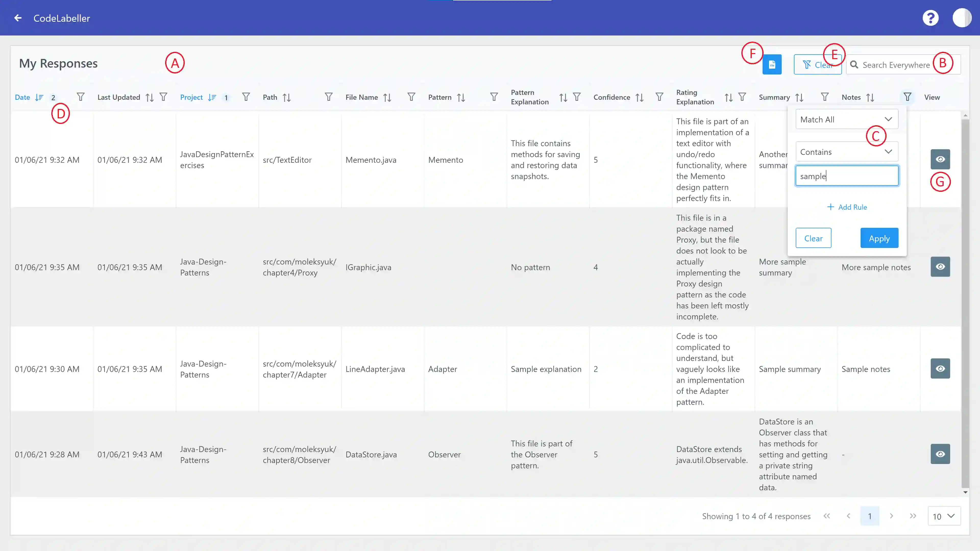980x551 pixels.
Task: View the DataStore.java response eye button
Action: [940, 454]
